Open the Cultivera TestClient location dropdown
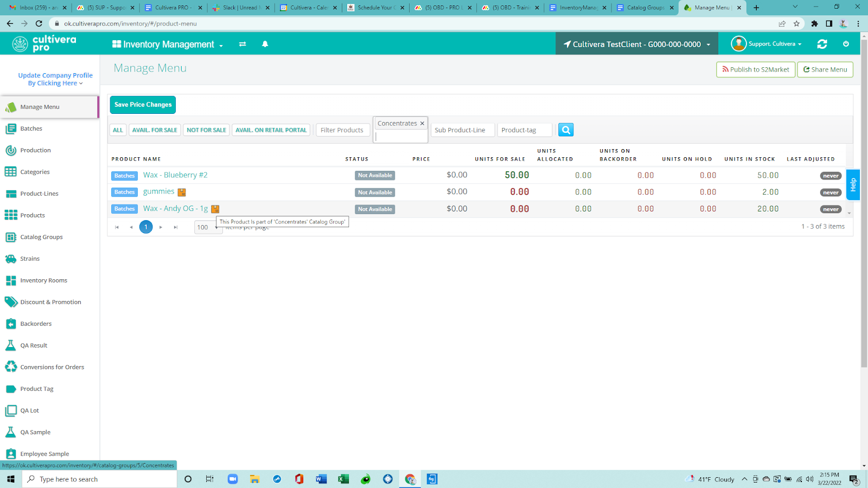 coord(637,44)
